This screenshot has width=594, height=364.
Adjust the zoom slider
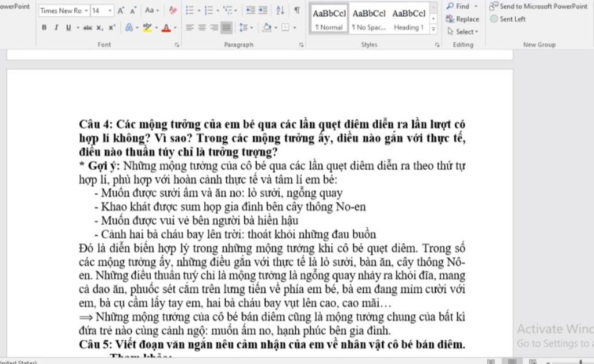(x=581, y=362)
